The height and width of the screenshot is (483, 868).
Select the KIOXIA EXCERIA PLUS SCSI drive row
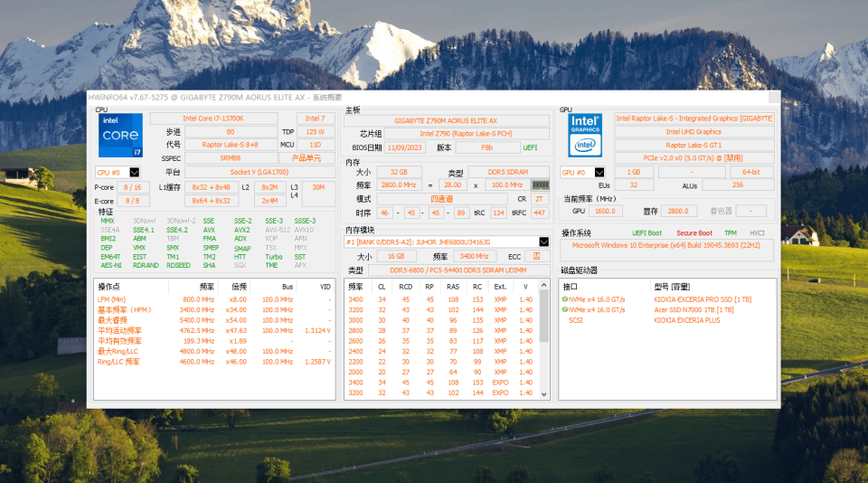667,320
